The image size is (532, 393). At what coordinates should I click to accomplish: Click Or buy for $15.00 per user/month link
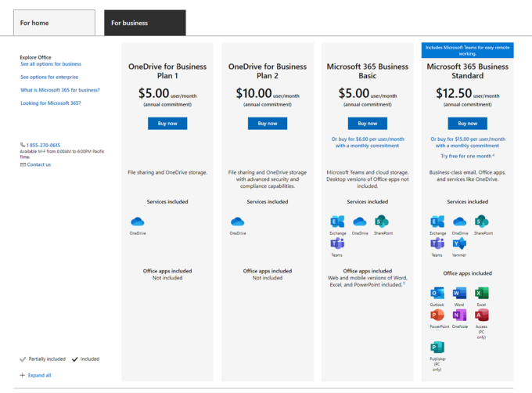tap(468, 142)
